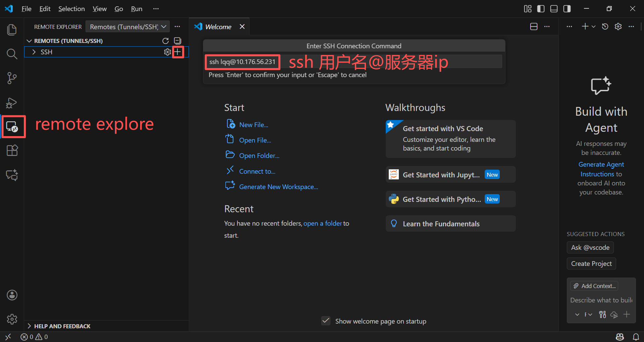Click the Open Folder link

tap(259, 156)
